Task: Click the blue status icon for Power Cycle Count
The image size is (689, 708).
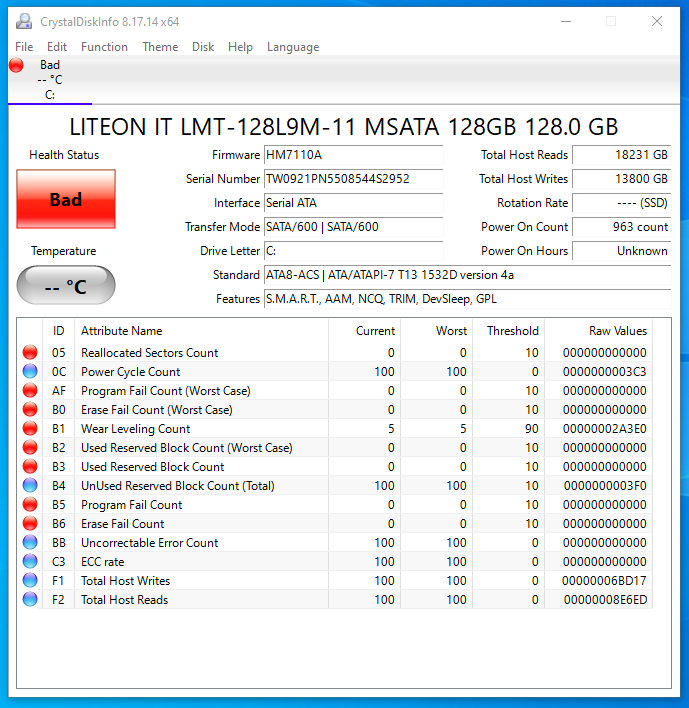Action: [30, 372]
